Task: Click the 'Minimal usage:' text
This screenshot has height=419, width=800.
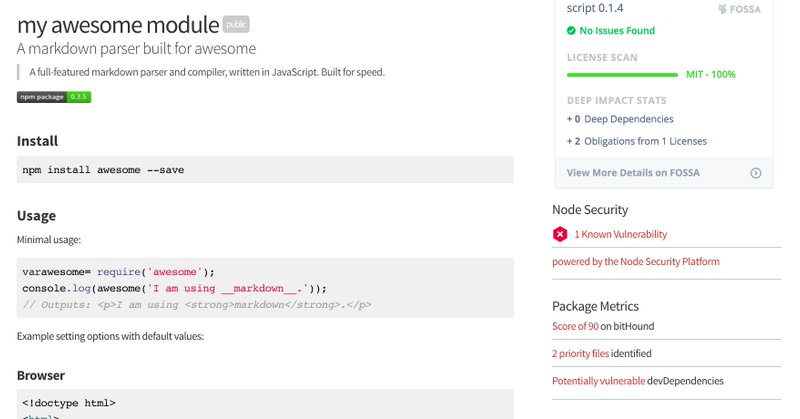Action: (48, 240)
